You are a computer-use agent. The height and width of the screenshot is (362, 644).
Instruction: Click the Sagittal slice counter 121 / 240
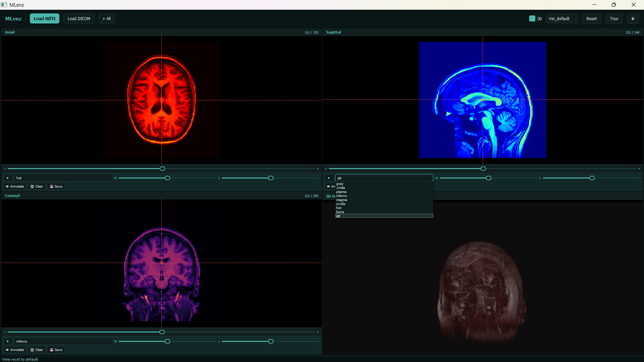(632, 33)
